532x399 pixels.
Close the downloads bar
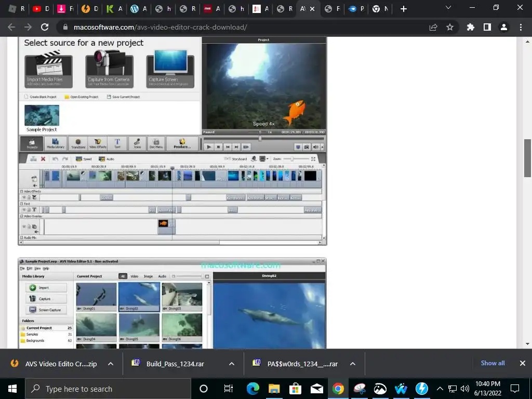523,363
